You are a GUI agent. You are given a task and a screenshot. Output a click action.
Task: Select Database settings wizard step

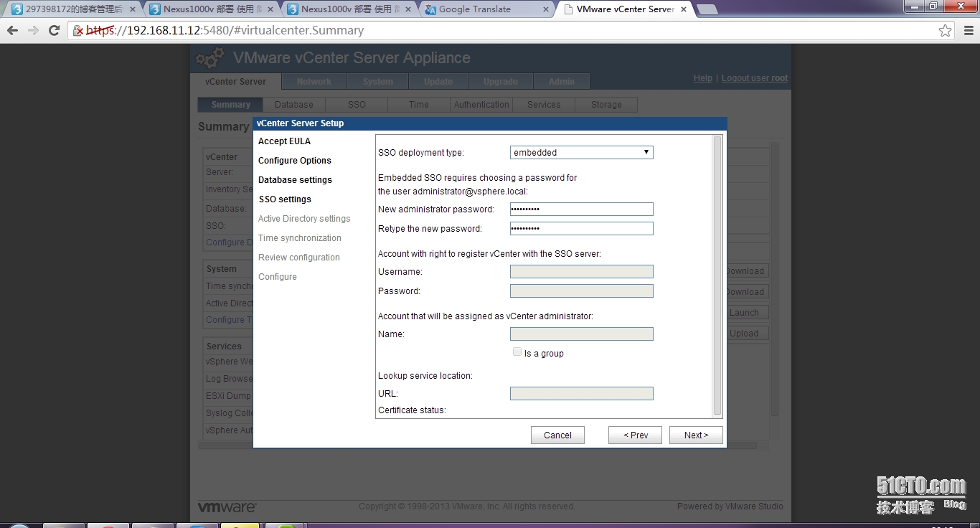pyautogui.click(x=295, y=180)
